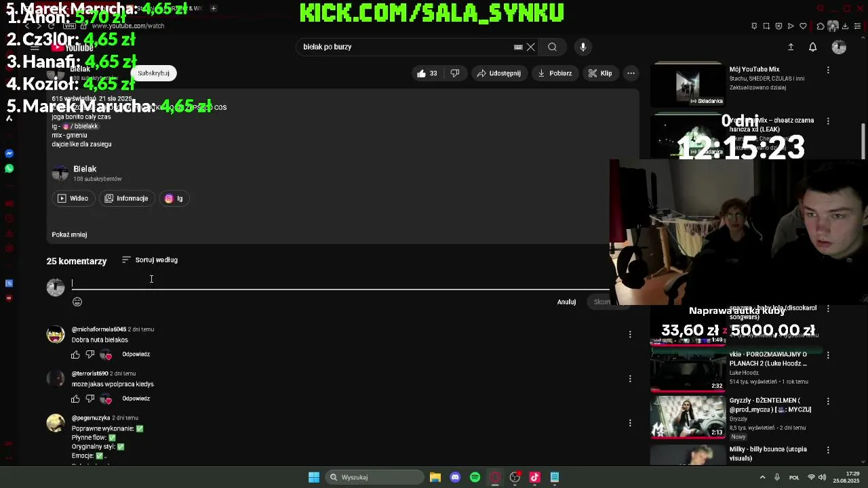
Task: Open Spotify from the taskbar
Action: click(x=475, y=477)
